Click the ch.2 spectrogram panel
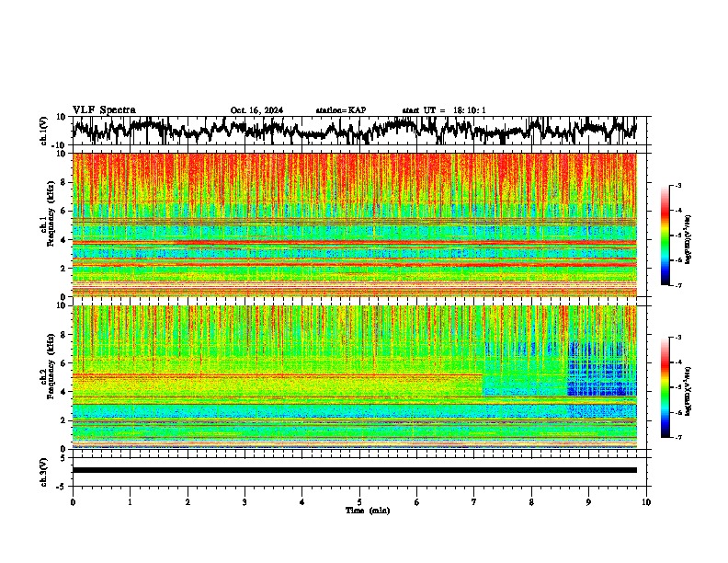 354,377
